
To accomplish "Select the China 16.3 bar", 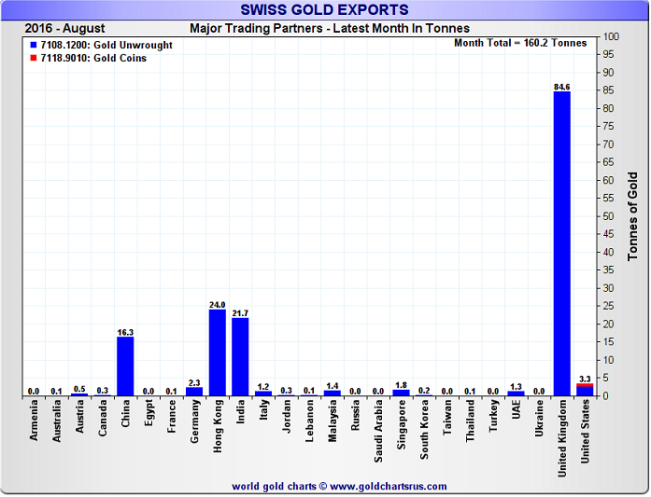I will (x=125, y=366).
